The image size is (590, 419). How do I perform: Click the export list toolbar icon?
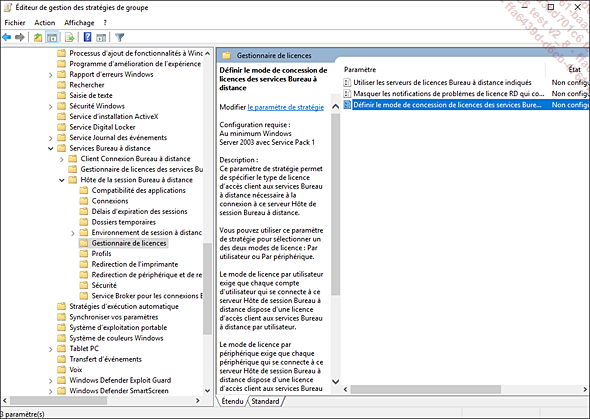[69, 37]
